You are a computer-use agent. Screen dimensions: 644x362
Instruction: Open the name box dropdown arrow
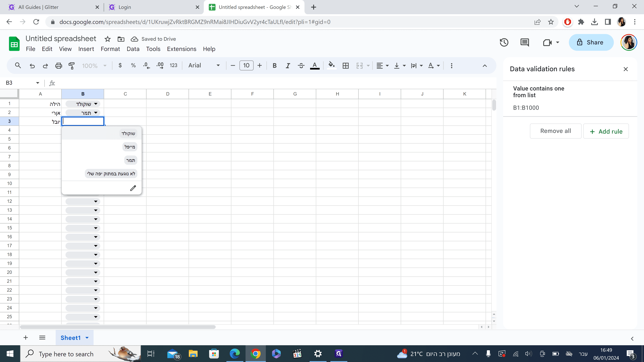pyautogui.click(x=38, y=83)
